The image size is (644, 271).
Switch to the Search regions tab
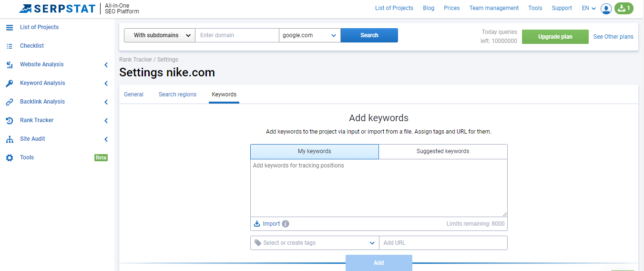(x=177, y=94)
